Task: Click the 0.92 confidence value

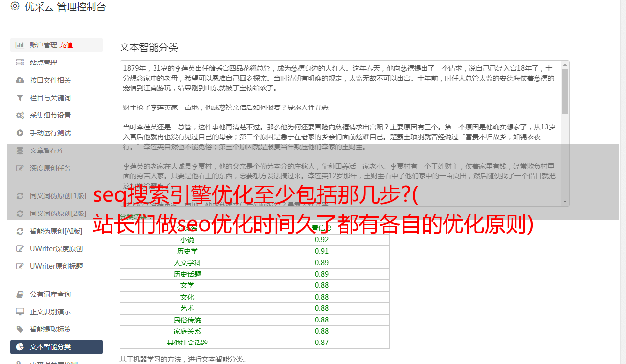Action: [322, 240]
